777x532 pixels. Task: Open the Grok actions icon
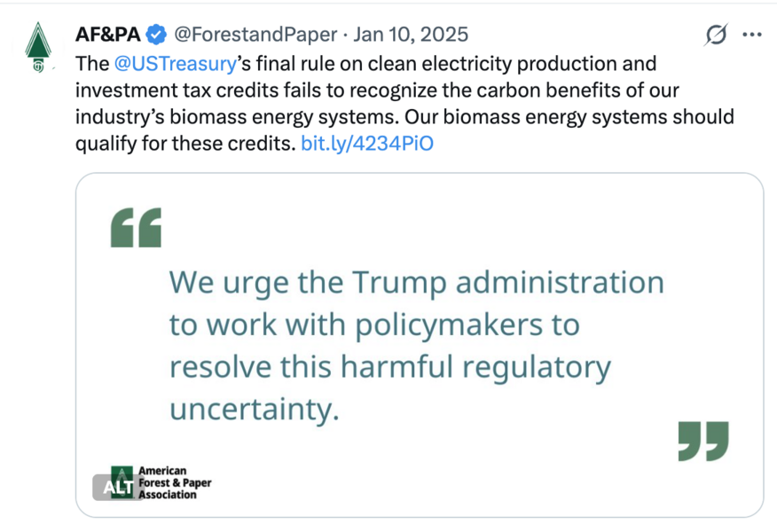pos(716,35)
